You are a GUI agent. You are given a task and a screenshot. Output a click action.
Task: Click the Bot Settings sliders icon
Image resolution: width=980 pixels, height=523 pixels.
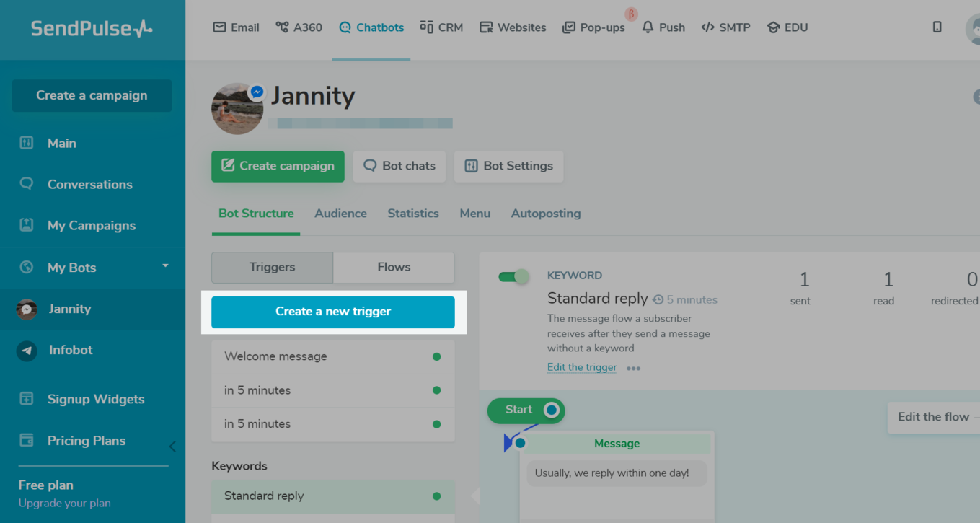click(x=471, y=166)
